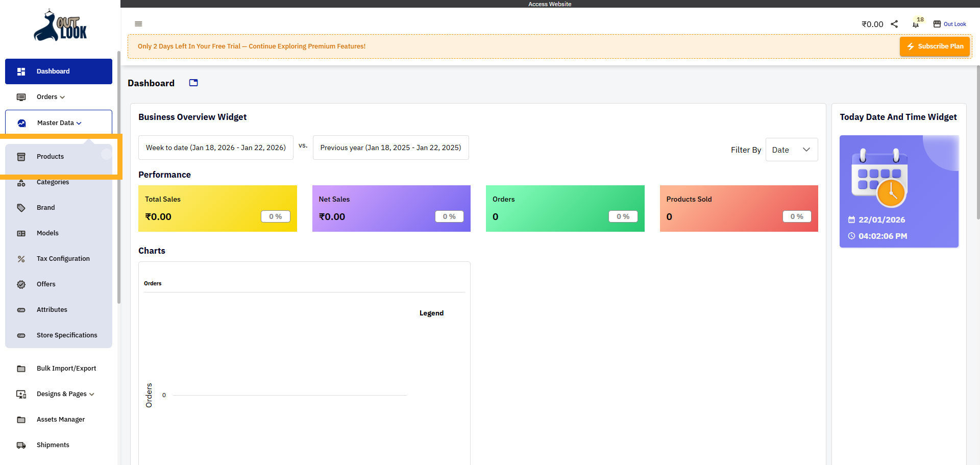Collapse the Master Data menu
The height and width of the screenshot is (465, 980).
(58, 123)
